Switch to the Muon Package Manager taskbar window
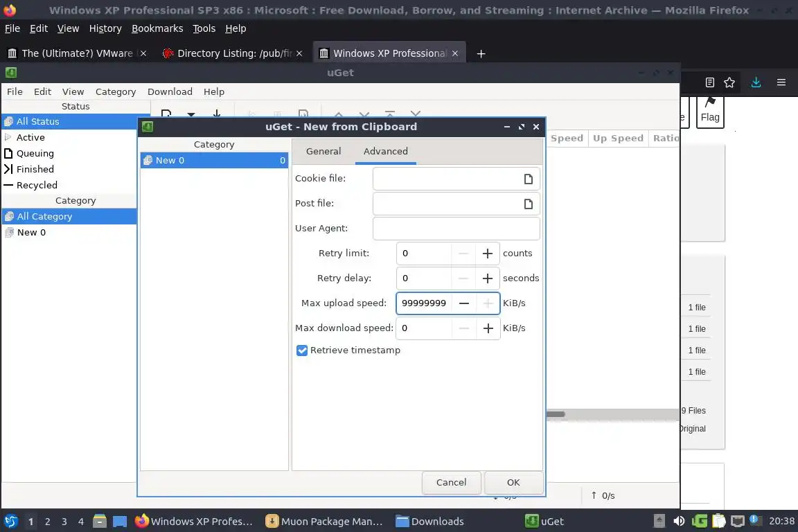The image size is (798, 532). (x=324, y=521)
